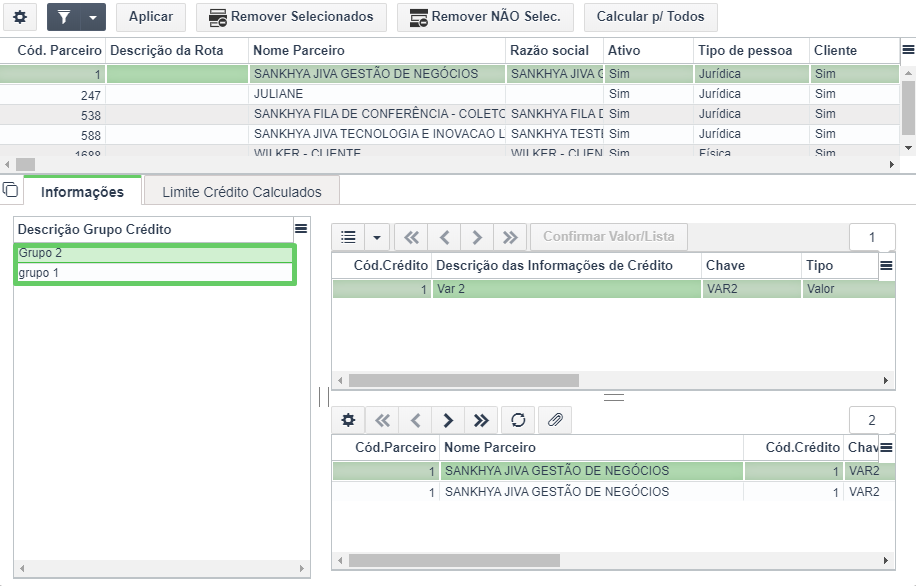Click Confirmar Valor/Lista button
Screen dimensions: 916x586
tap(609, 237)
